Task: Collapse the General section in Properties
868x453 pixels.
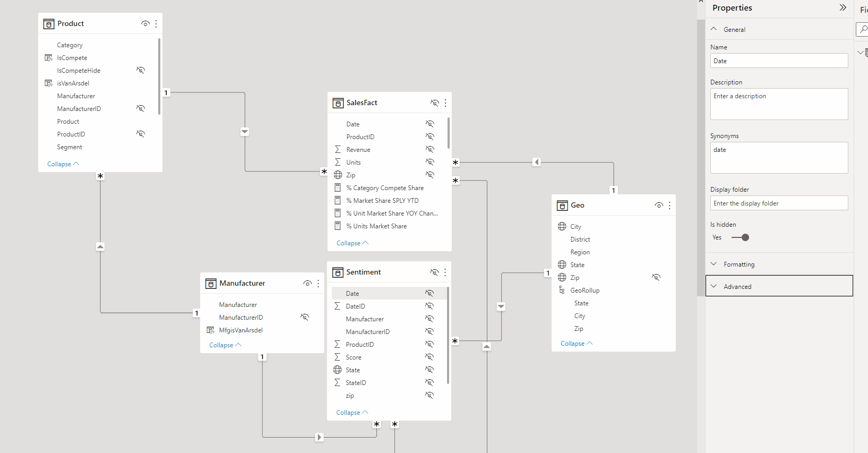Action: pos(714,29)
